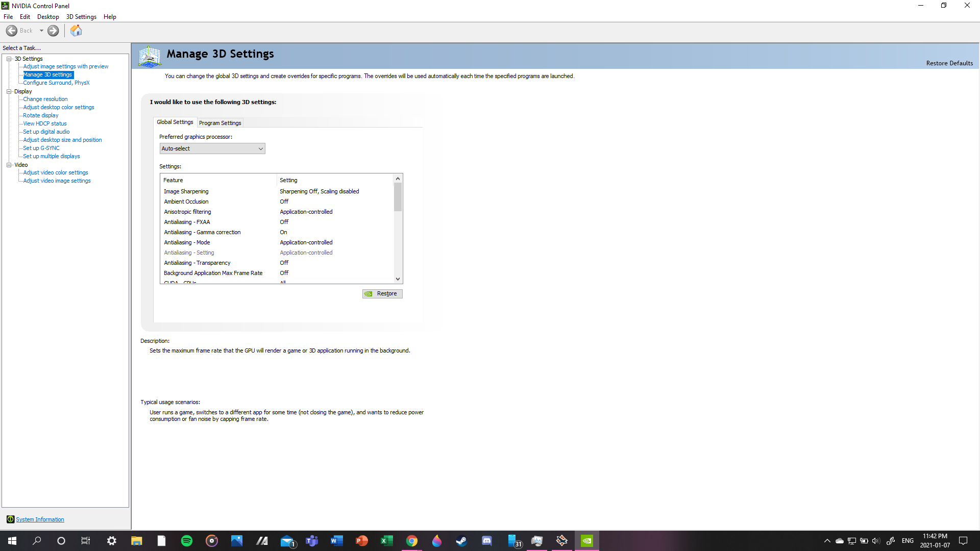The height and width of the screenshot is (551, 980).
Task: Open Spotify from the taskbar
Action: click(x=187, y=541)
